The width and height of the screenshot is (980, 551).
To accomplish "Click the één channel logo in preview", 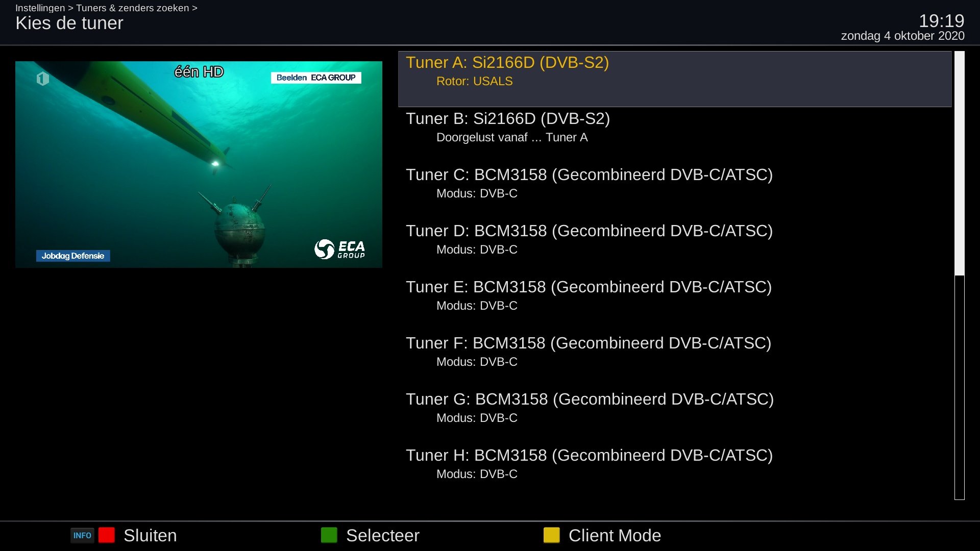I will [43, 79].
